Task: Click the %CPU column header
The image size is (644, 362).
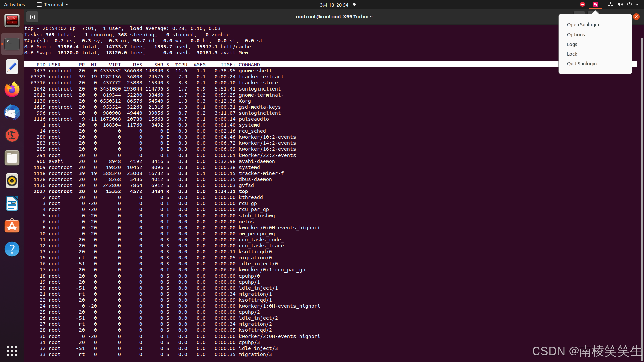Action: [x=181, y=65]
